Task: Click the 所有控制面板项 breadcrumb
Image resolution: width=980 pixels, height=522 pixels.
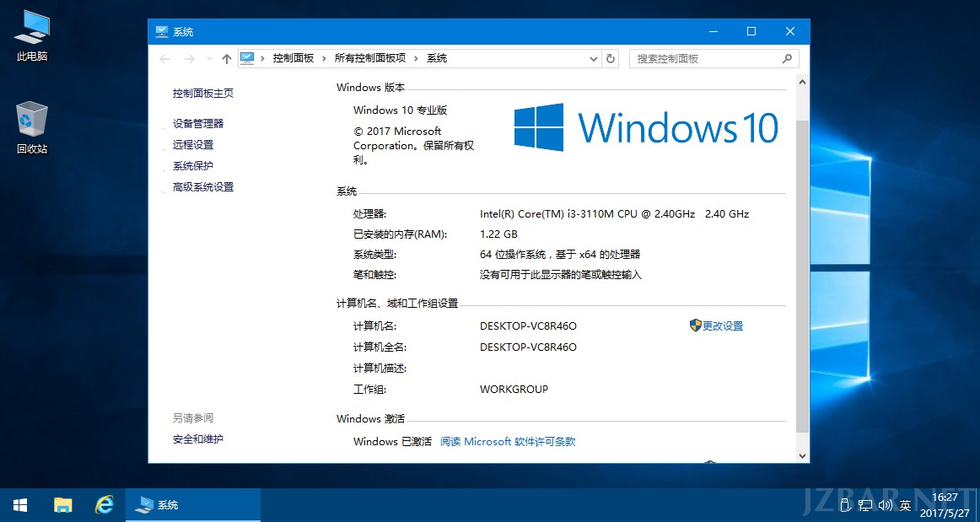Action: pyautogui.click(x=370, y=58)
